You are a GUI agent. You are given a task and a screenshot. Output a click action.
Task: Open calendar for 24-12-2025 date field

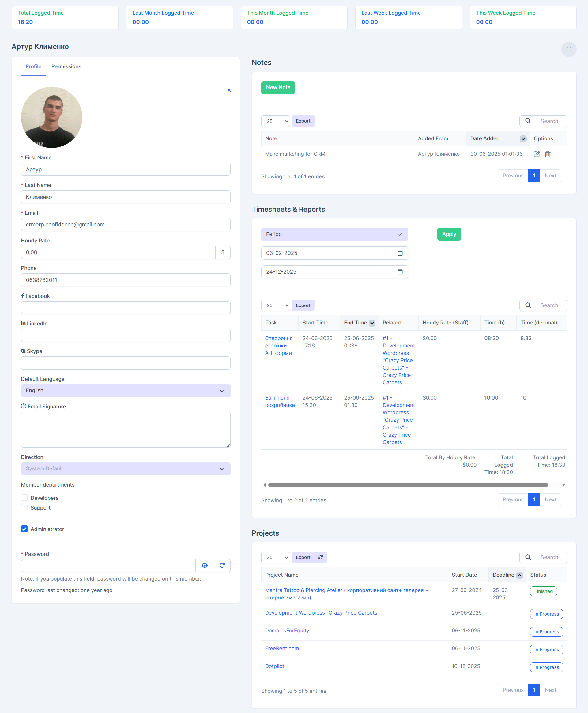400,271
